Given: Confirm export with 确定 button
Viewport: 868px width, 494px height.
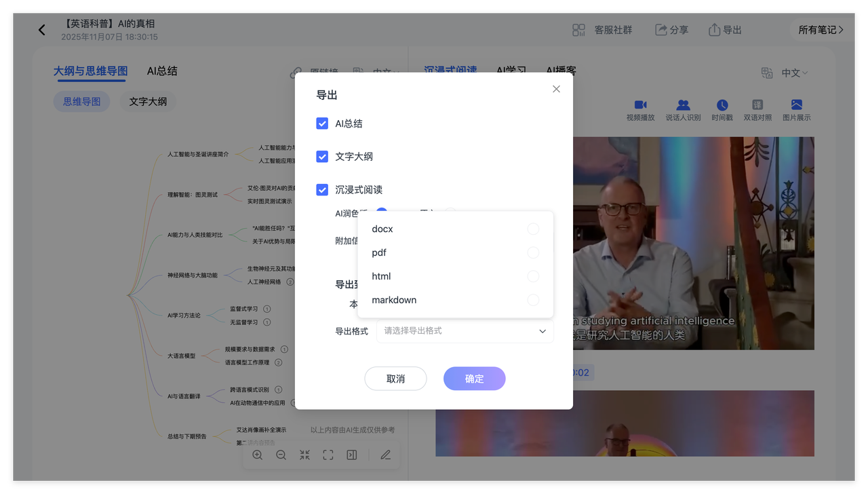Looking at the screenshot, I should (x=474, y=379).
